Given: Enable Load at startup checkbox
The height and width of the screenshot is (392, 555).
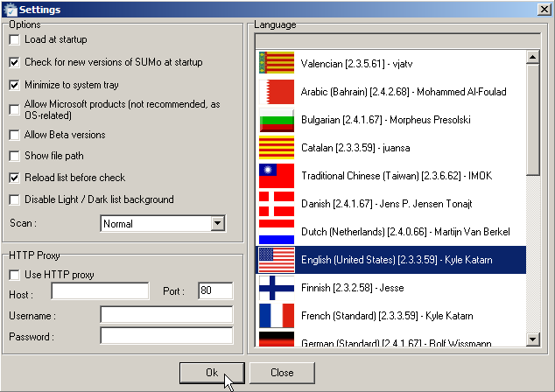Looking at the screenshot, I should tap(15, 39).
